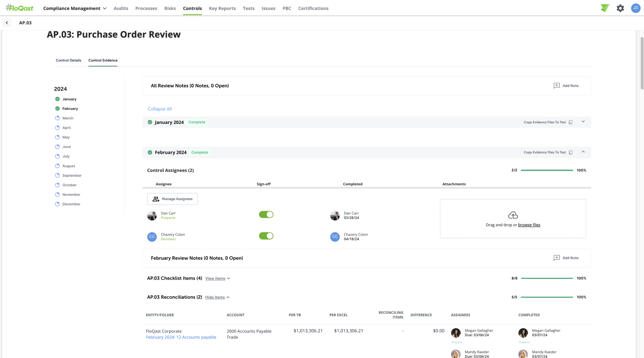The height and width of the screenshot is (358, 644).
Task: Toggle Dan Carr sign-off switch
Action: 266,215
